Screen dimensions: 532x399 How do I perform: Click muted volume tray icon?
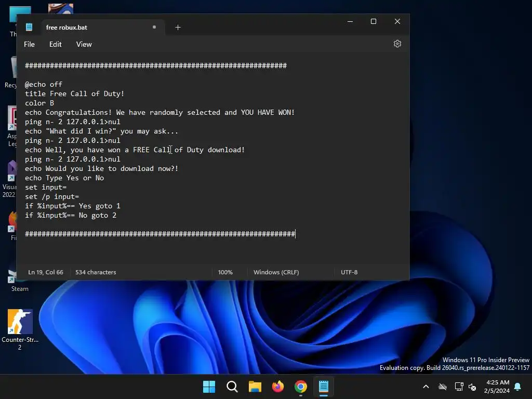(x=472, y=387)
